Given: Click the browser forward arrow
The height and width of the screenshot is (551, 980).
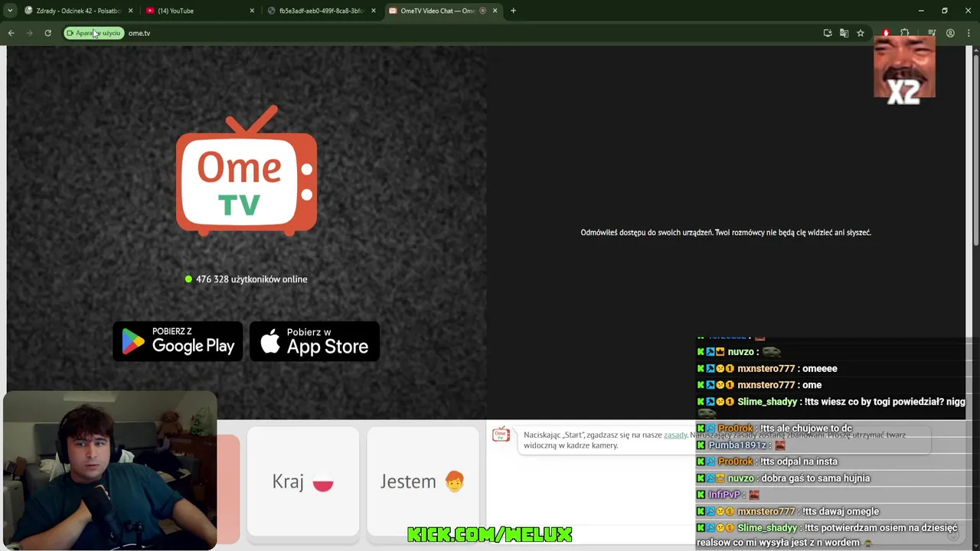Looking at the screenshot, I should click(29, 33).
